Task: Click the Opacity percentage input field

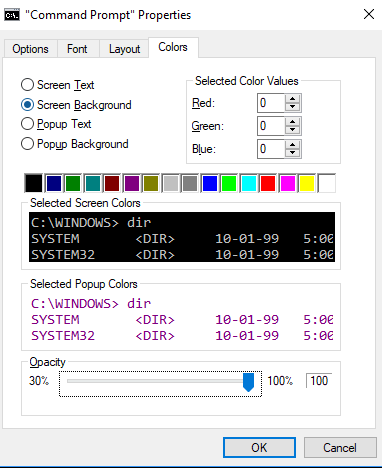Action: 319,381
